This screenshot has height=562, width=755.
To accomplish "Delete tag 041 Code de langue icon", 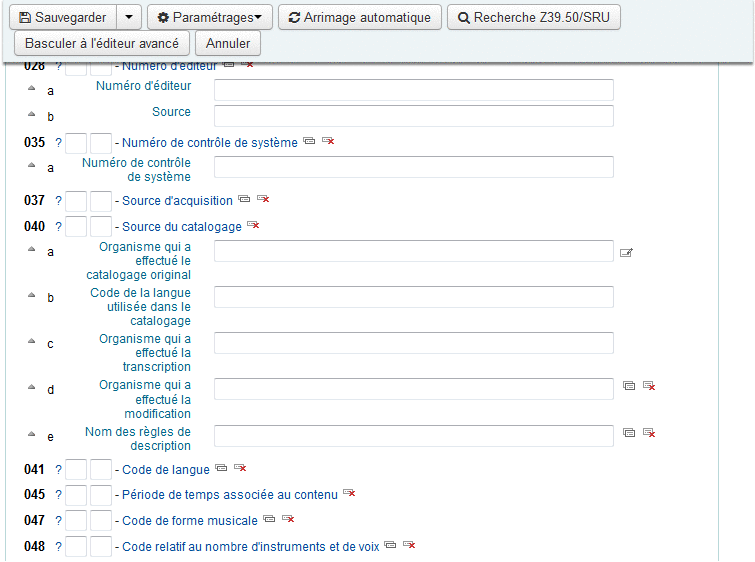I will tap(240, 468).
